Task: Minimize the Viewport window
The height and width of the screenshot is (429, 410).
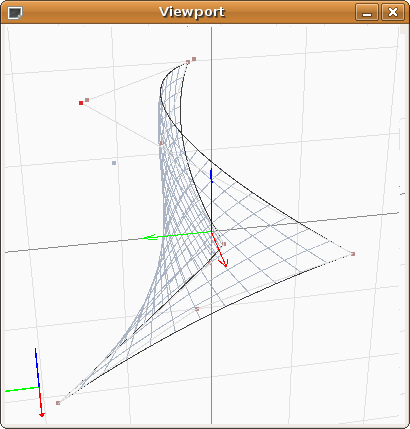Action: (x=367, y=13)
